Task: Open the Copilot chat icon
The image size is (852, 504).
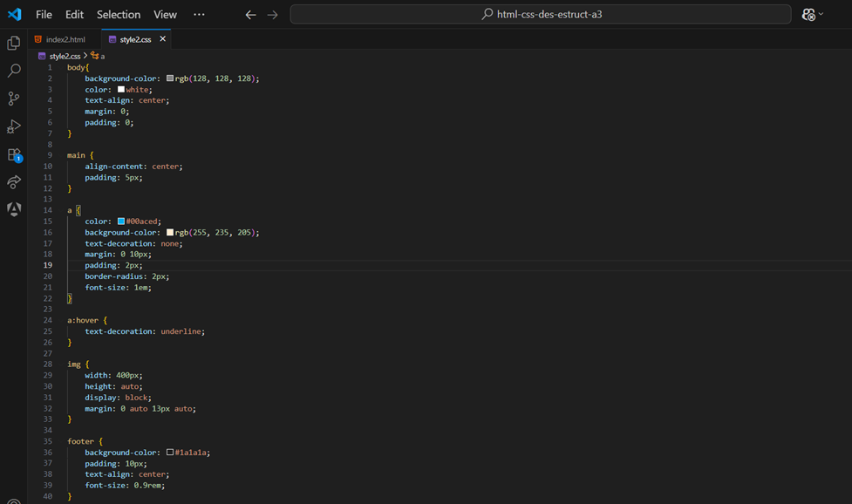Action: tap(808, 15)
